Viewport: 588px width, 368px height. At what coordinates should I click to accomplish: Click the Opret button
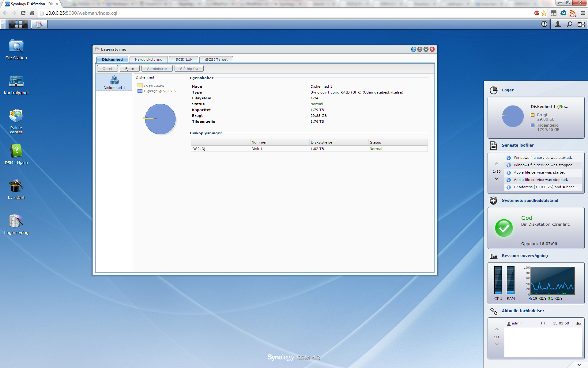107,69
